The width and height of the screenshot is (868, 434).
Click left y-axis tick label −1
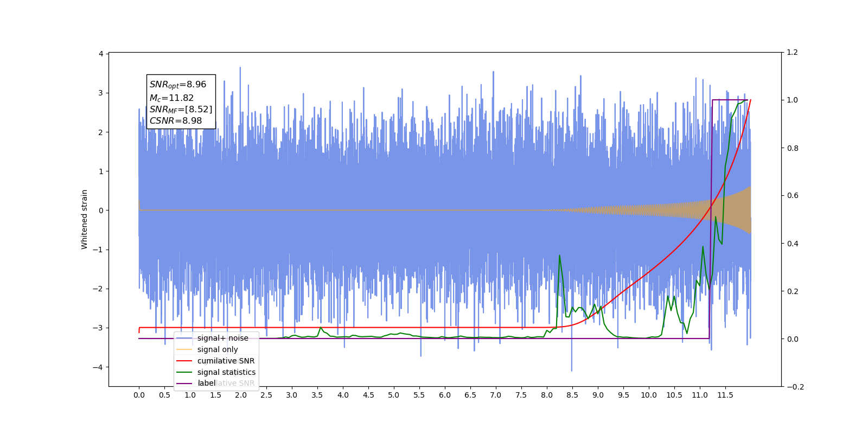97,250
